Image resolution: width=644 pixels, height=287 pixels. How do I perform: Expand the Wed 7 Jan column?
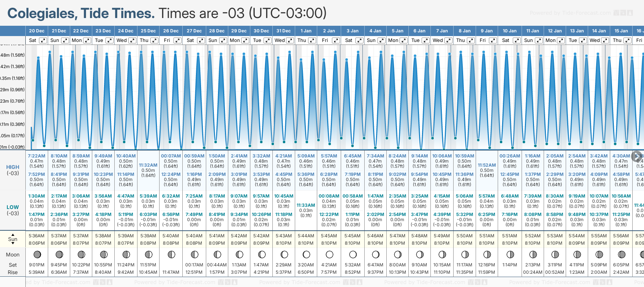point(448,40)
